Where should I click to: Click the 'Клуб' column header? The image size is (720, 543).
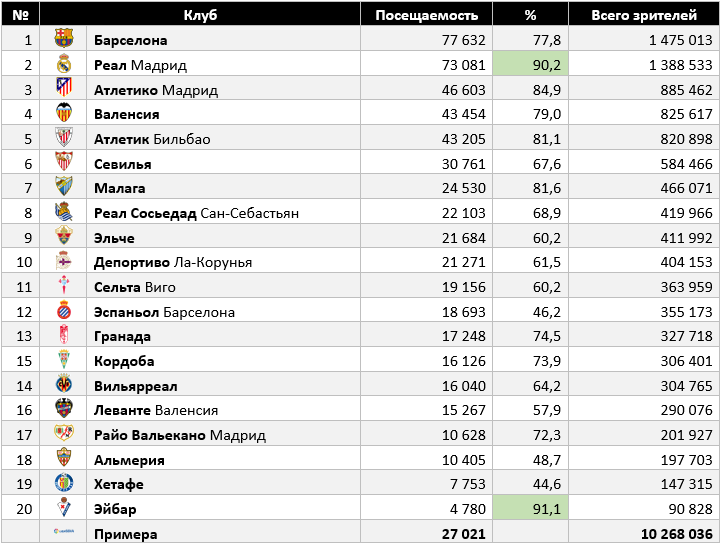[200, 15]
